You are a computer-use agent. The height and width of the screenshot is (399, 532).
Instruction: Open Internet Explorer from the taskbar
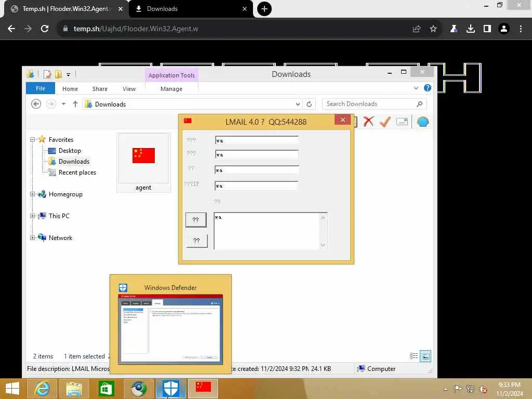tap(42, 389)
